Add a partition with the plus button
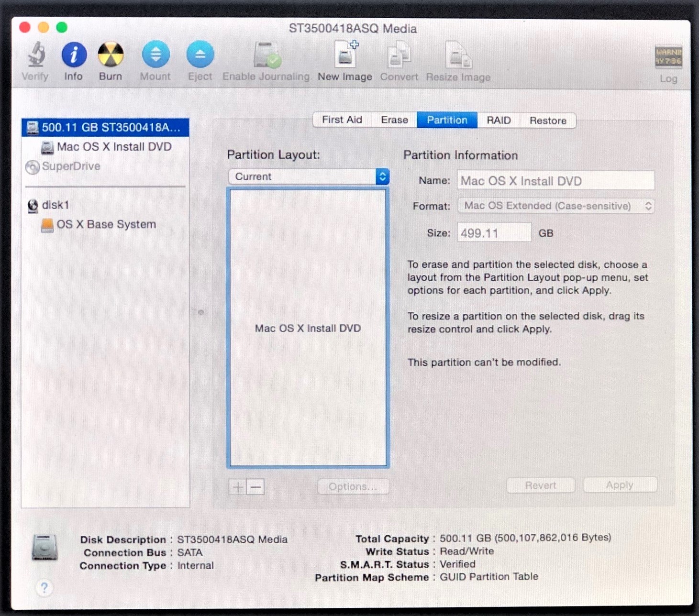699x616 pixels. 237,487
